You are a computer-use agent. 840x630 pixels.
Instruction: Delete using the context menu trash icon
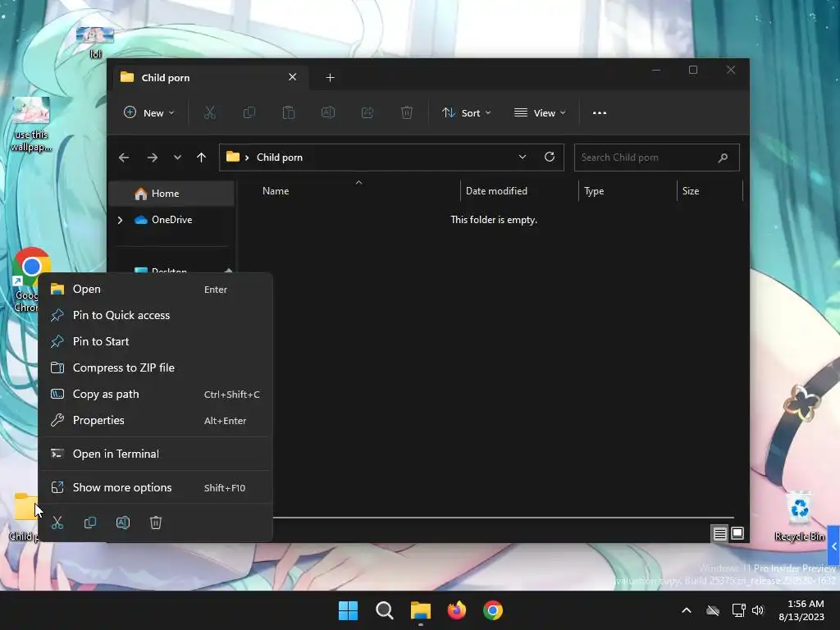(x=155, y=523)
